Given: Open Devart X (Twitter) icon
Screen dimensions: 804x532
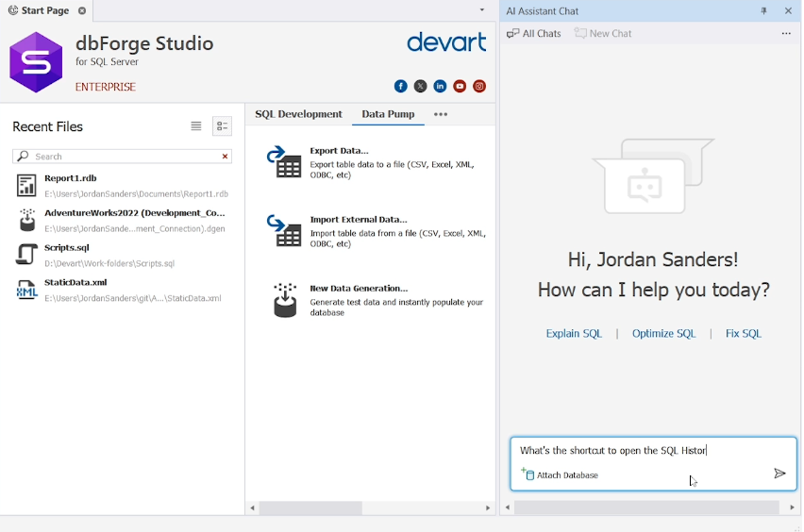Looking at the screenshot, I should (x=420, y=86).
